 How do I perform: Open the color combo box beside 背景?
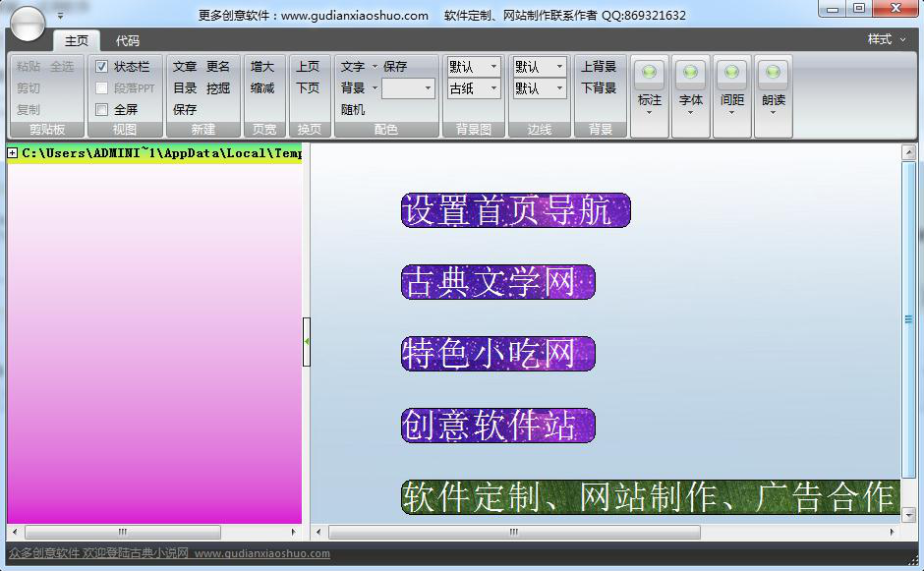click(408, 88)
